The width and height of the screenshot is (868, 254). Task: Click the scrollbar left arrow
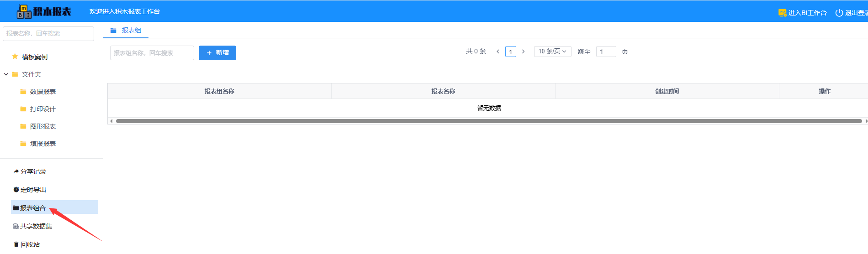click(111, 121)
